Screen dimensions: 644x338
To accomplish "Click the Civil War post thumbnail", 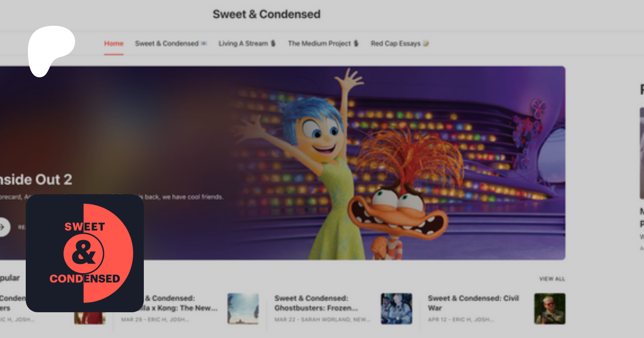I will click(550, 309).
